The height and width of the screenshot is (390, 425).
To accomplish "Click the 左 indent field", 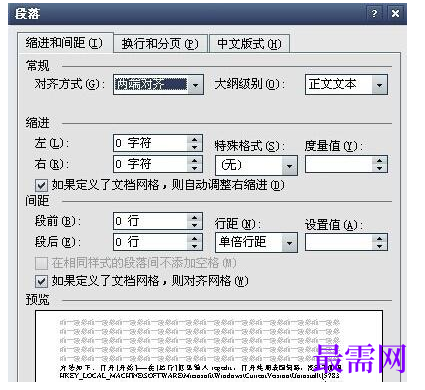I will tap(151, 143).
